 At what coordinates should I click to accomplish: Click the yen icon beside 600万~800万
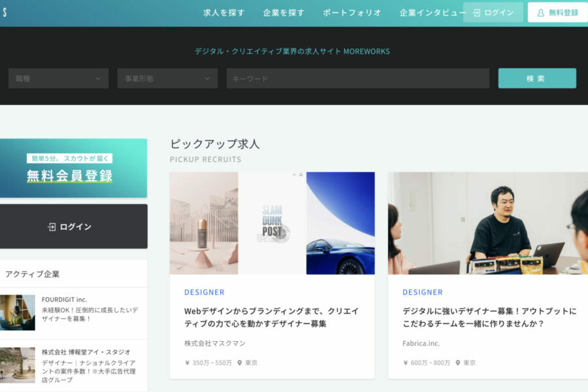[406, 363]
